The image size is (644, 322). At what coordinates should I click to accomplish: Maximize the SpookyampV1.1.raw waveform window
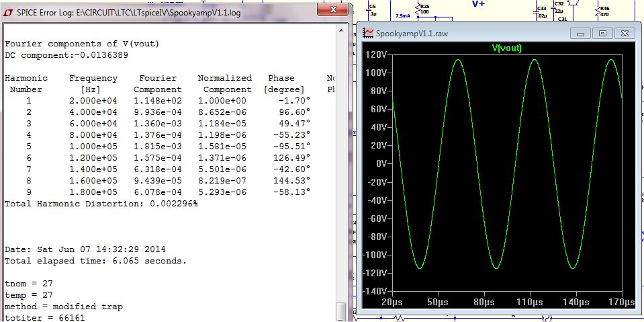click(602, 34)
